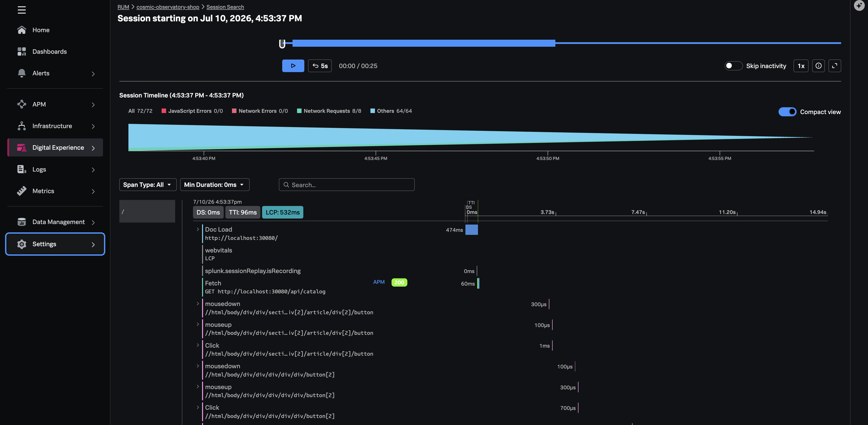Enter fullscreen replay mode
868x425 pixels.
tap(835, 66)
